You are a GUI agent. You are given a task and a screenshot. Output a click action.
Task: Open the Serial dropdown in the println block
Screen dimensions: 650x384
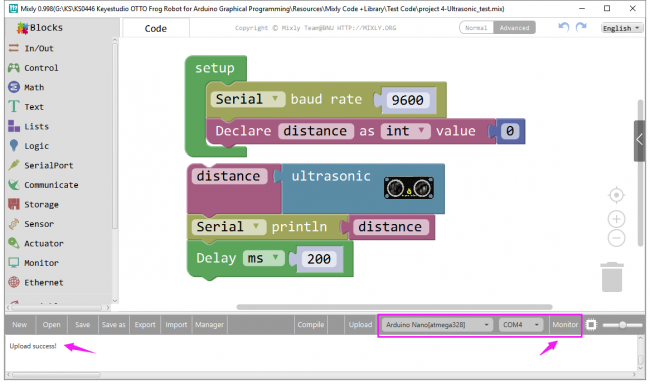point(229,227)
